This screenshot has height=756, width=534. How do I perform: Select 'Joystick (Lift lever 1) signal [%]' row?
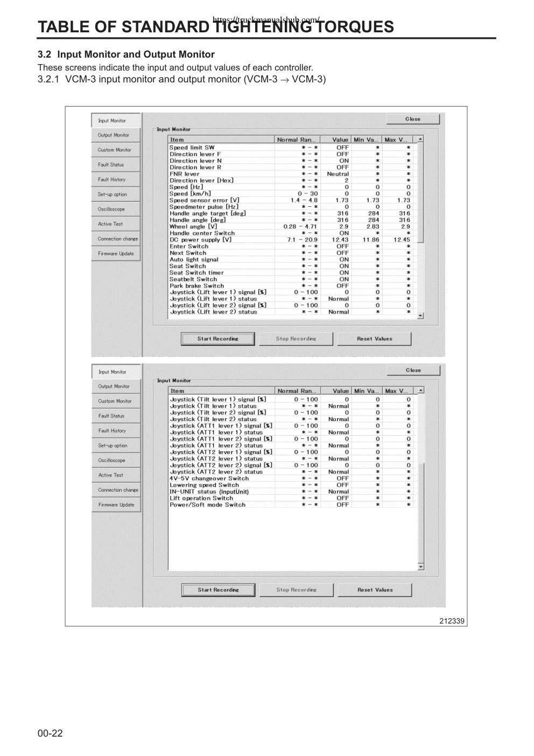click(x=292, y=292)
